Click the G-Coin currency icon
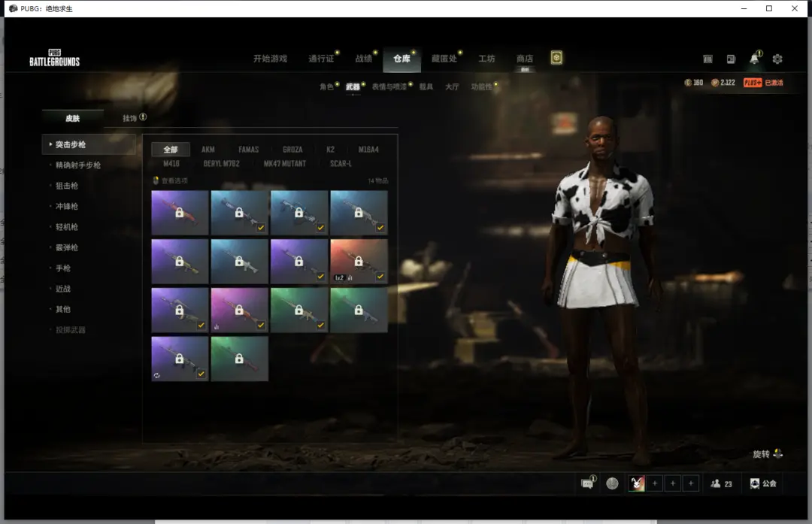The height and width of the screenshot is (524, 812). click(x=688, y=83)
